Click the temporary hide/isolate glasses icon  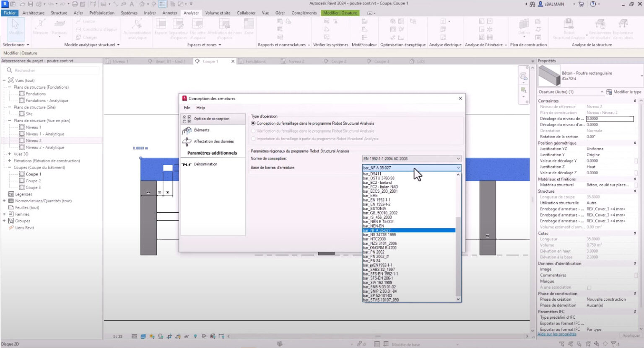(186, 336)
